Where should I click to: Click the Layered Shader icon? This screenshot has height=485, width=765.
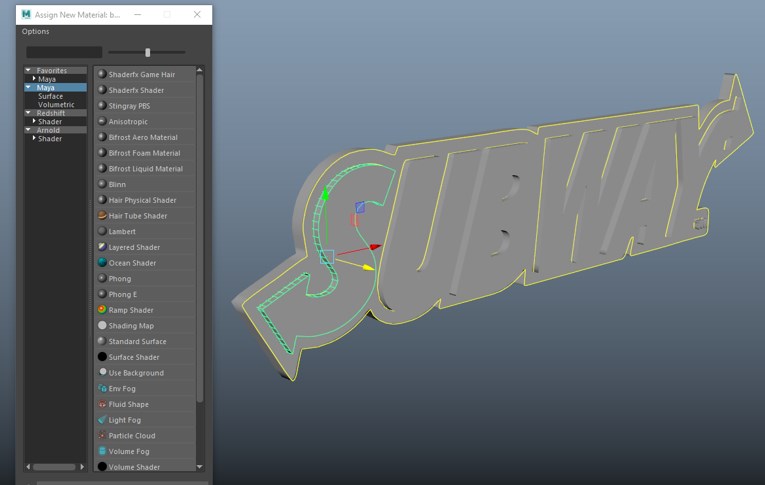click(x=102, y=247)
